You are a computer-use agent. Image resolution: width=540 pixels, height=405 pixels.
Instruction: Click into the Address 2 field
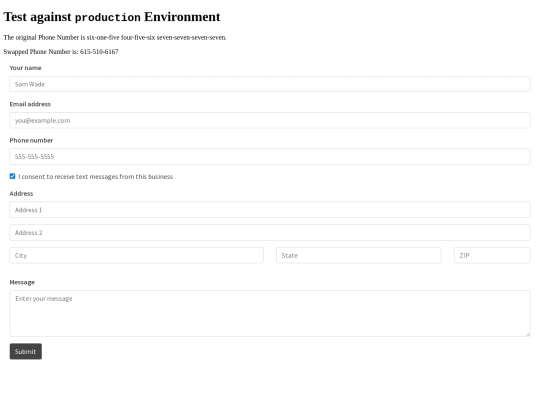coord(270,232)
